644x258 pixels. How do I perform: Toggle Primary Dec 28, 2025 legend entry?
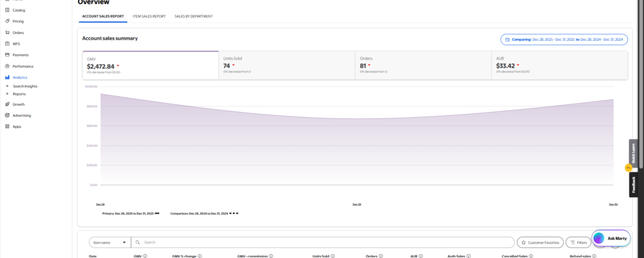pyautogui.click(x=131, y=213)
